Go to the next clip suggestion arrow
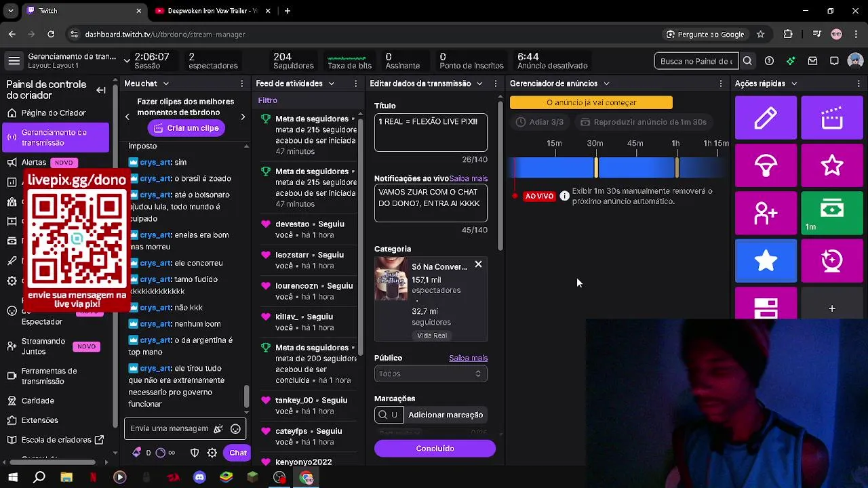Image resolution: width=868 pixels, height=488 pixels. pyautogui.click(x=243, y=117)
